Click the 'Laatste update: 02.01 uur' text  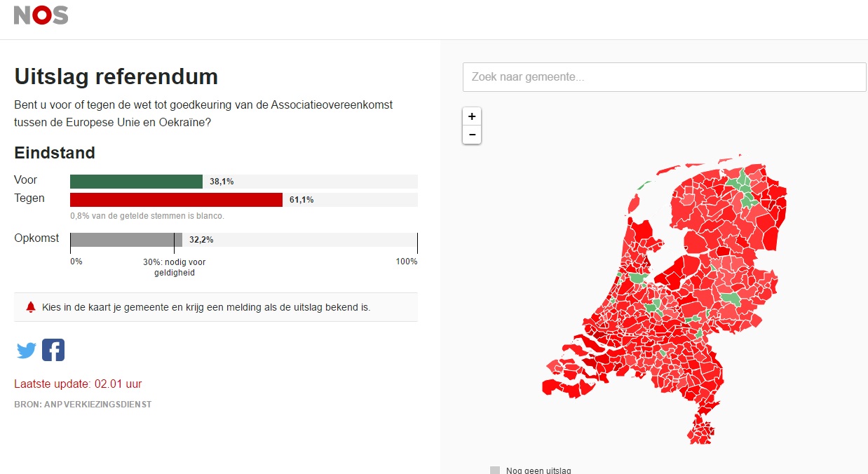(x=78, y=384)
